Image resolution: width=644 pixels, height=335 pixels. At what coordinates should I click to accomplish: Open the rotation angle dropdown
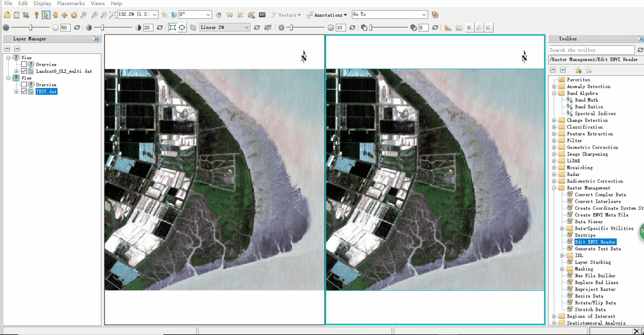208,15
